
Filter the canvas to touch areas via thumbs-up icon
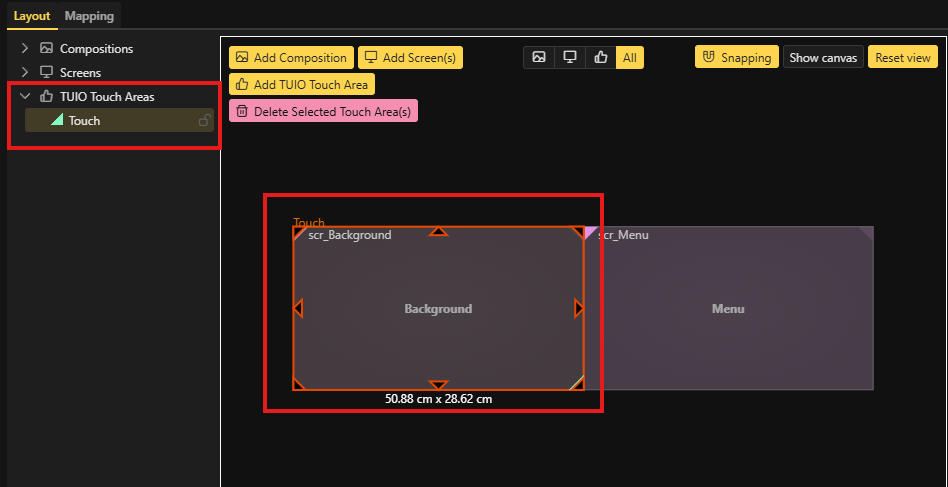pyautogui.click(x=600, y=58)
